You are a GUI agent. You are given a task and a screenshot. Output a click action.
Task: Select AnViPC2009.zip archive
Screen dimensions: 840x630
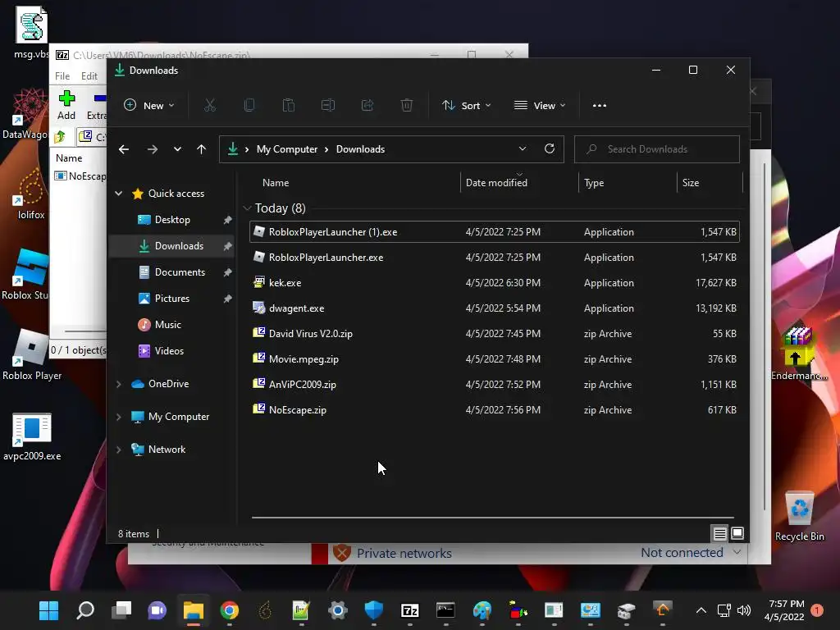[494, 385]
